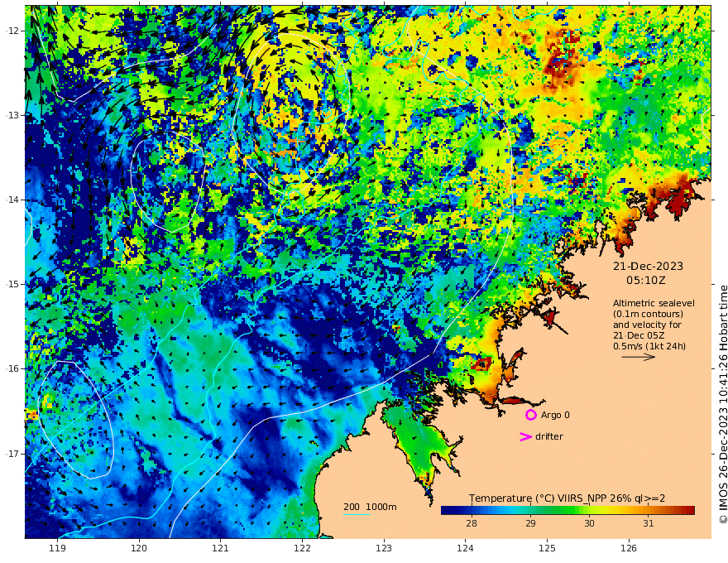The width and height of the screenshot is (728, 563).
Task: Click the latitude axis label -15
Action: (x=12, y=284)
